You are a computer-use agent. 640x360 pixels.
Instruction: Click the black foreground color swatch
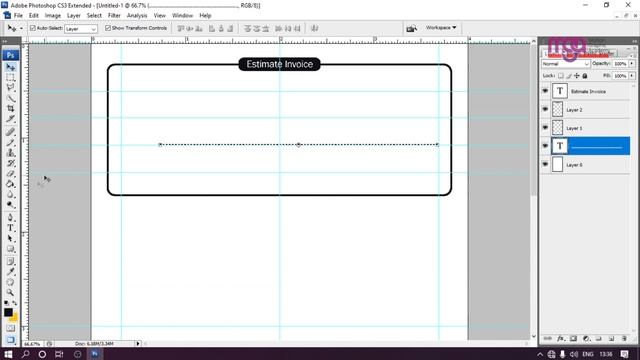click(x=8, y=312)
